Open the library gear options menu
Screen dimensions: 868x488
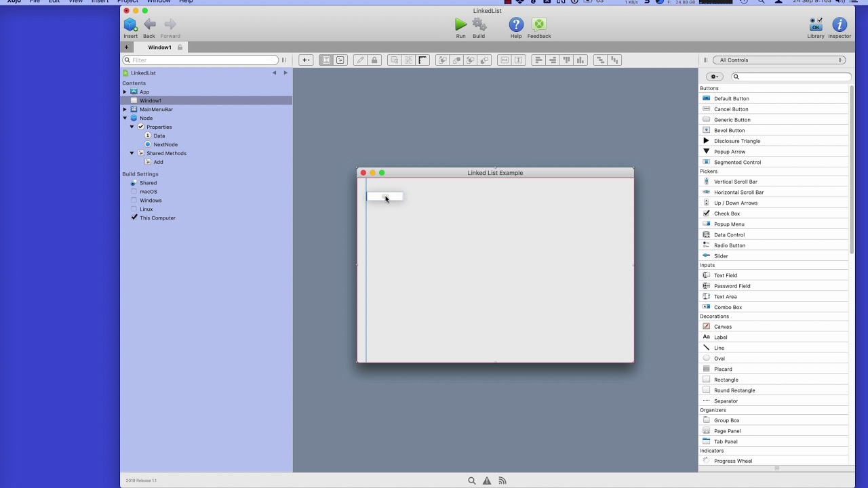[x=715, y=77]
